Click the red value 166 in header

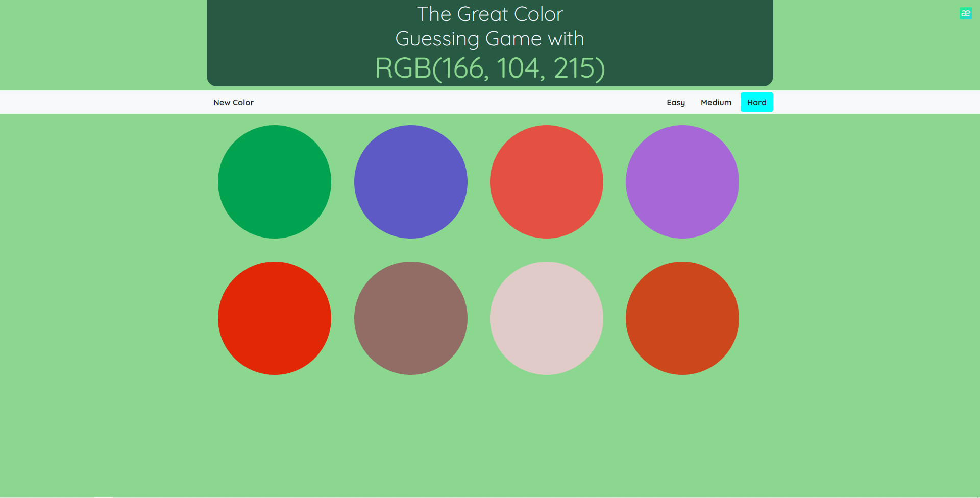pos(463,68)
